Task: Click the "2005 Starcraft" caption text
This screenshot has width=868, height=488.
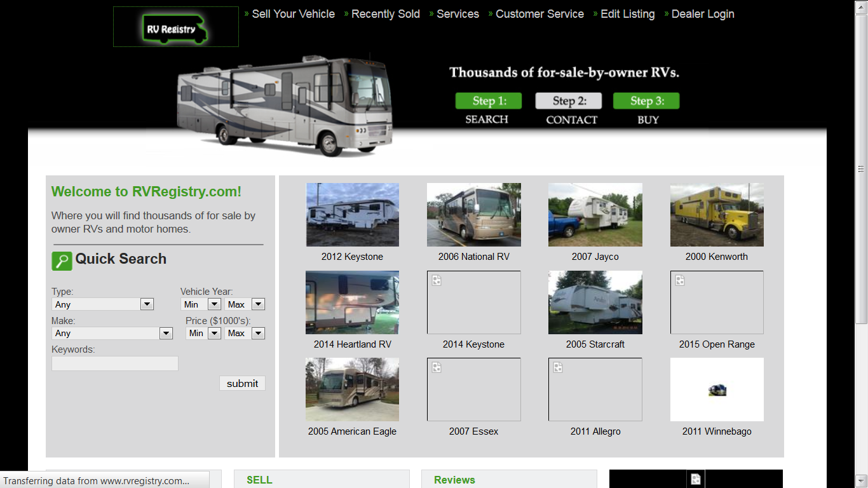Action: click(x=595, y=344)
